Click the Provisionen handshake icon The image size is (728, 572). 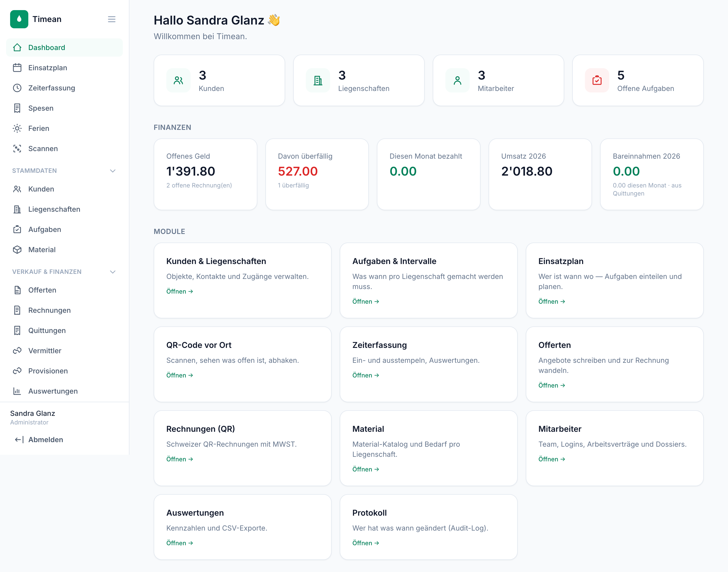pyautogui.click(x=17, y=371)
